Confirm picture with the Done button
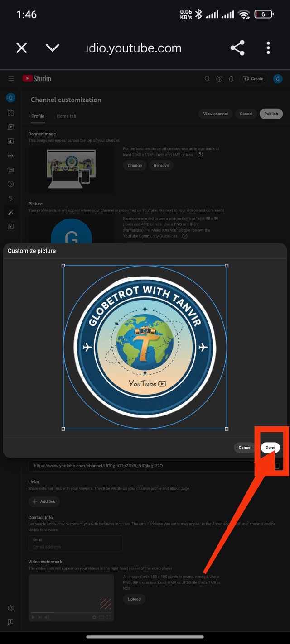 click(270, 448)
